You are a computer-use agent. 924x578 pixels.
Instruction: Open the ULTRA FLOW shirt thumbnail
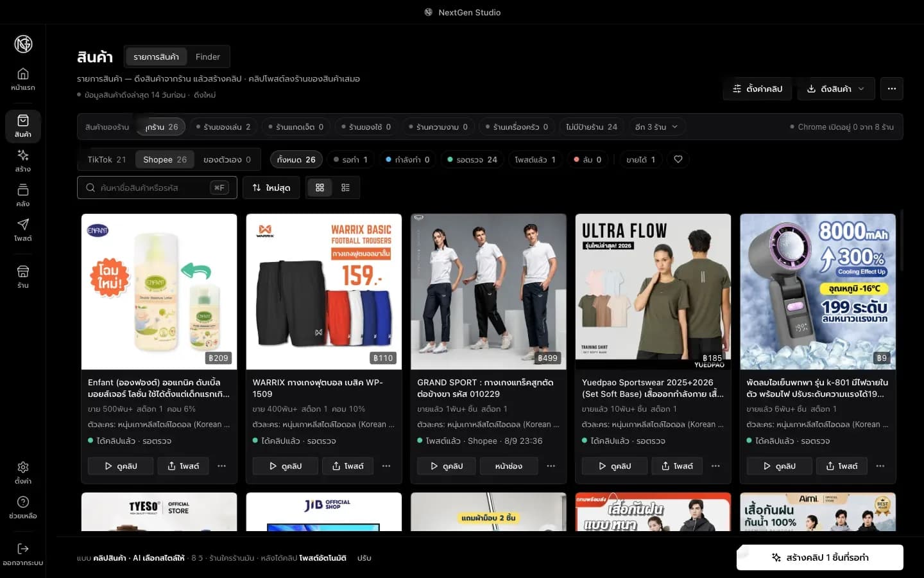[x=653, y=292]
